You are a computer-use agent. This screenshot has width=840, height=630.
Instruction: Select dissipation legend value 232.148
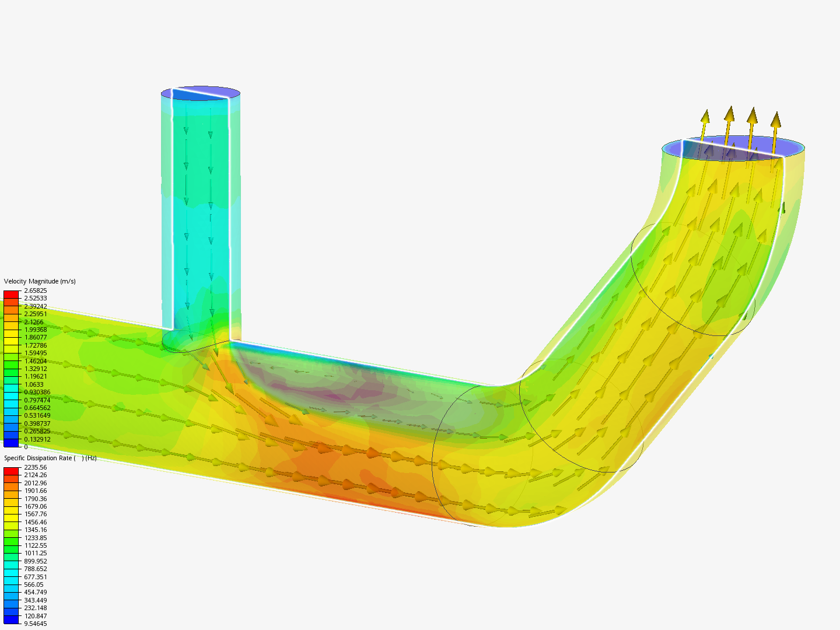click(36, 608)
